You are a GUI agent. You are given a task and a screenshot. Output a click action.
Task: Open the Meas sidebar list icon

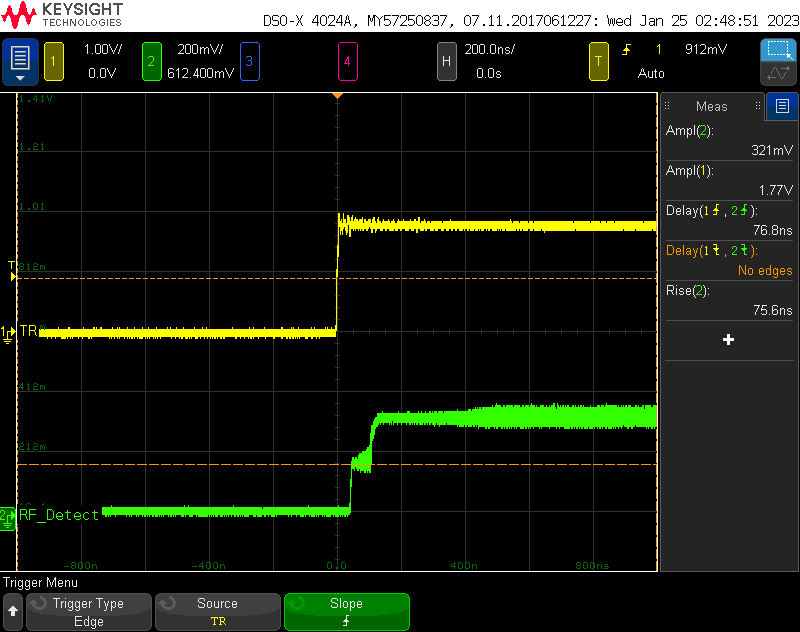pos(782,106)
